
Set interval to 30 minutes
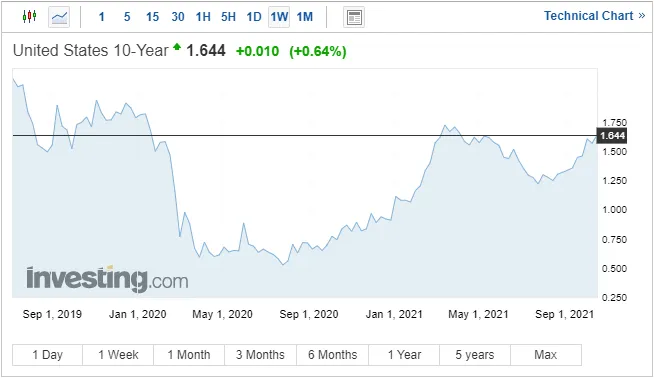[178, 17]
